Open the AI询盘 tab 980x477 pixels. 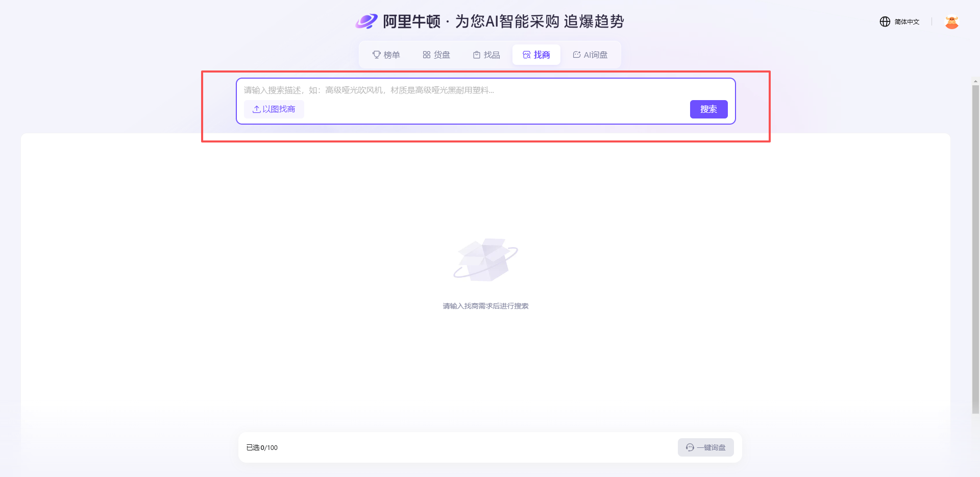pyautogui.click(x=590, y=55)
